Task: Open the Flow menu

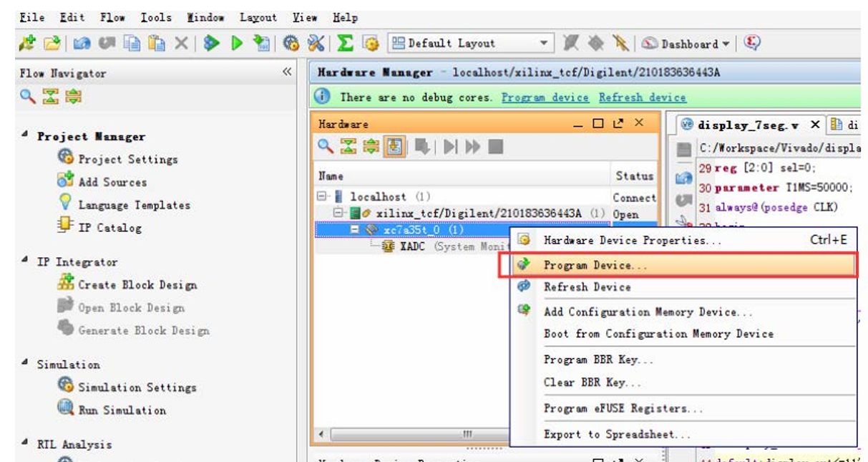Action: (x=112, y=17)
